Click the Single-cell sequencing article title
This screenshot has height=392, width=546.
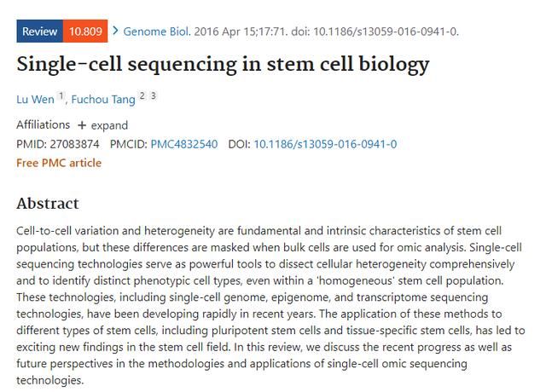[223, 65]
